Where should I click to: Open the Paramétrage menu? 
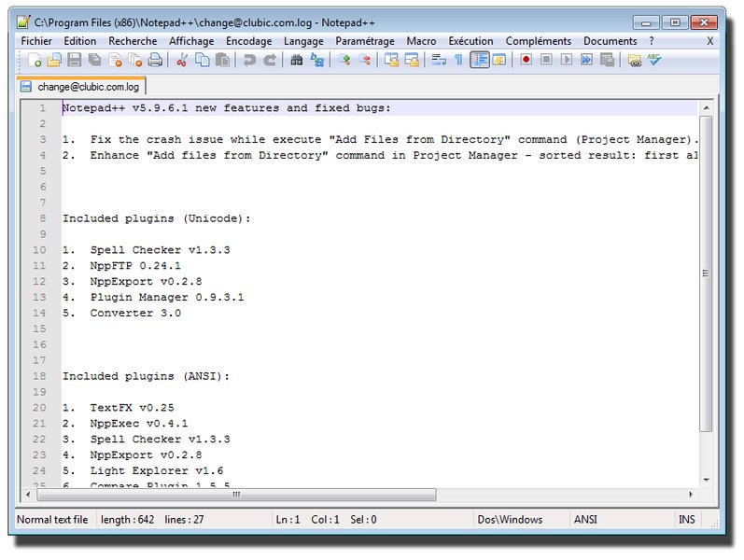[x=365, y=41]
